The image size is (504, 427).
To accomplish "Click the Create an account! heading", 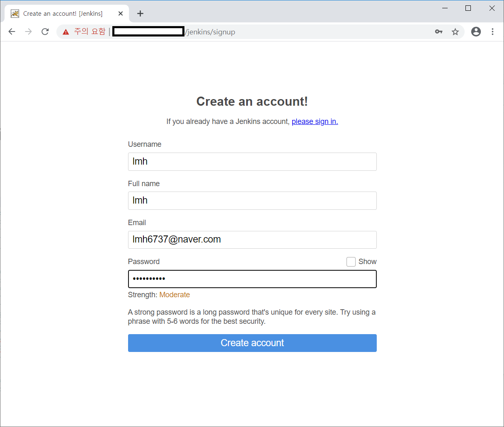I will (252, 102).
